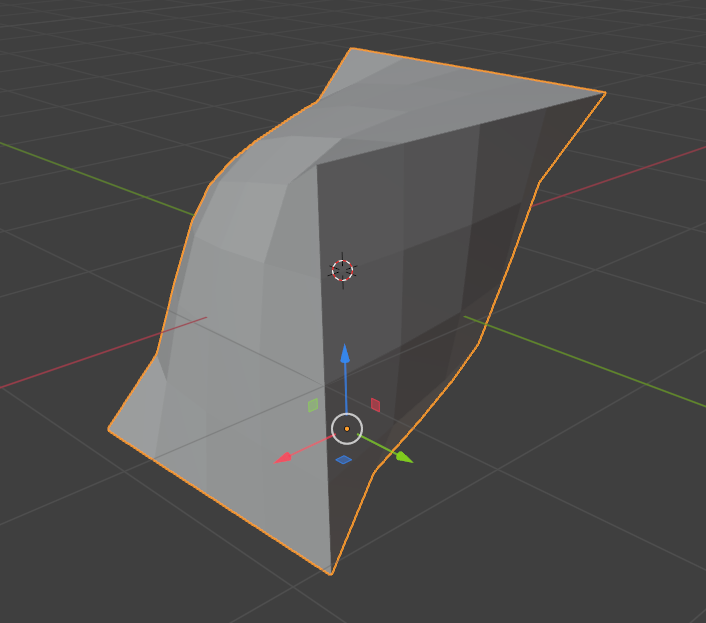Click the red X-axis gizmo arrow
Image resolution: width=706 pixels, height=623 pixels.
pyautogui.click(x=284, y=457)
